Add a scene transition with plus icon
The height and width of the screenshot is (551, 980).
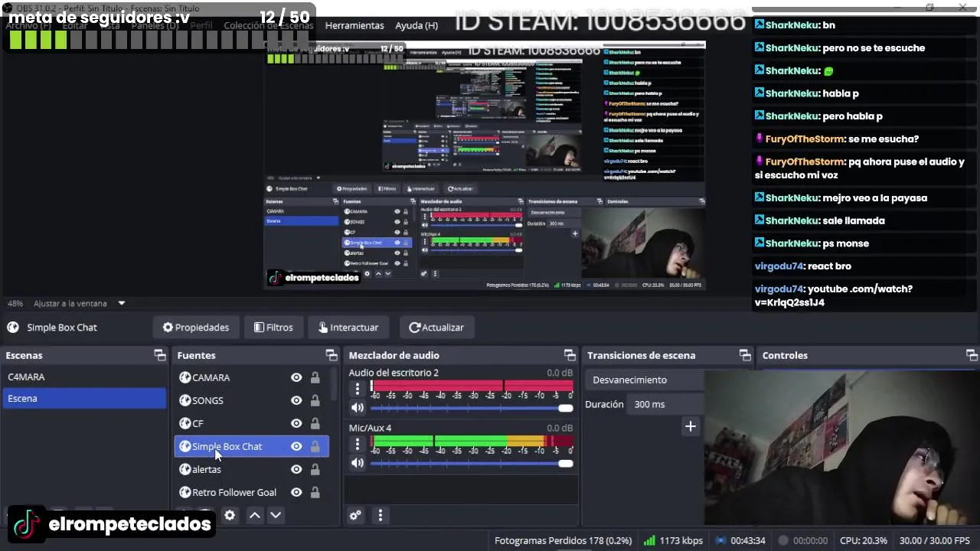click(690, 426)
